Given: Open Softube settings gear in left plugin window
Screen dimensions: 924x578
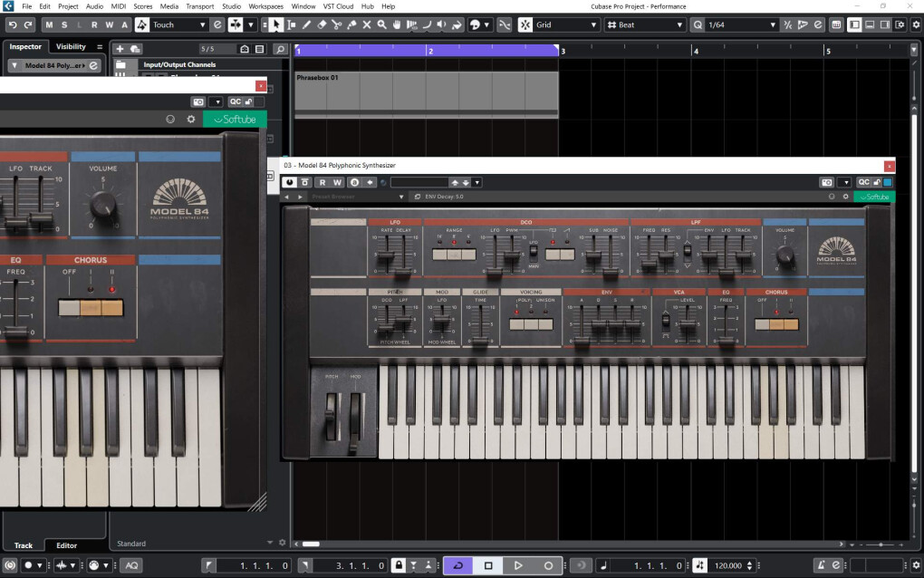Looking at the screenshot, I should coord(191,119).
